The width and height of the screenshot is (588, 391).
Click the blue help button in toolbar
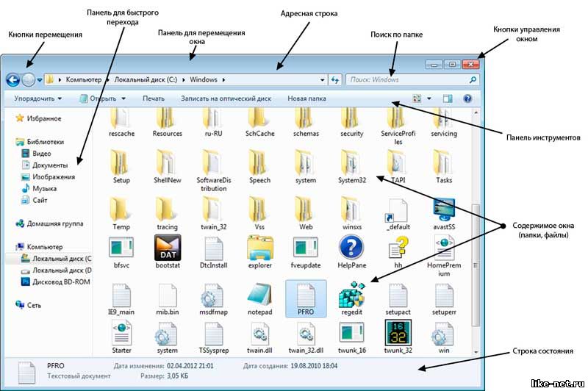pos(467,98)
